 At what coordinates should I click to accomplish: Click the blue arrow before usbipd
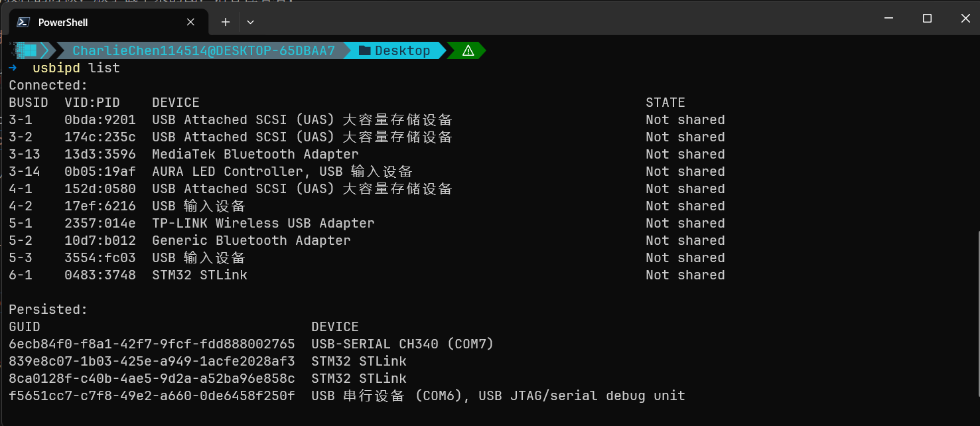tap(13, 68)
